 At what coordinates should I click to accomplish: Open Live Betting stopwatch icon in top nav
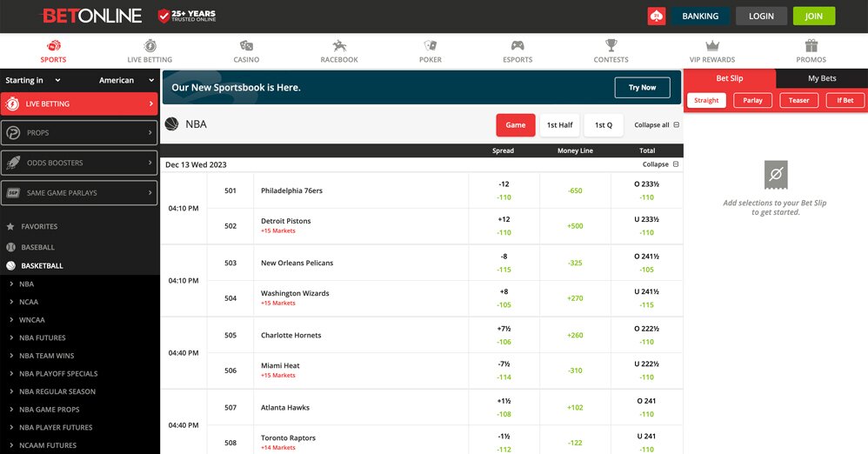[150, 45]
